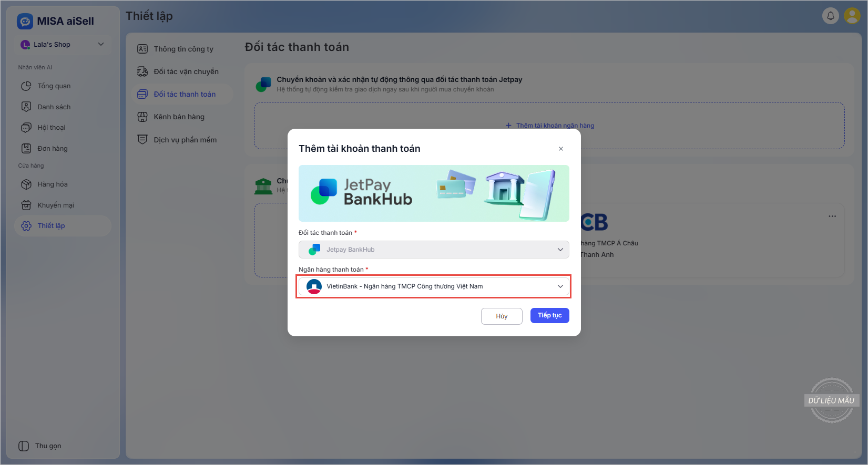
Task: Click the Chuyển khoản và xác nhận tự động heading
Action: point(400,79)
